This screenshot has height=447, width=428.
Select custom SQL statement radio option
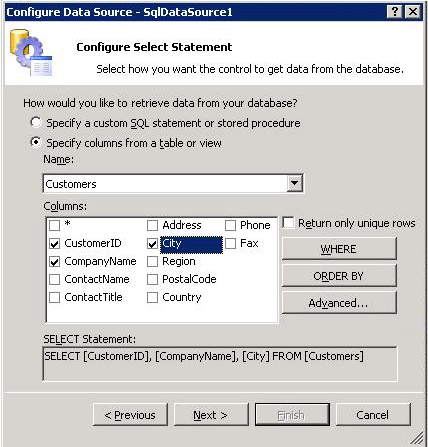click(x=36, y=122)
